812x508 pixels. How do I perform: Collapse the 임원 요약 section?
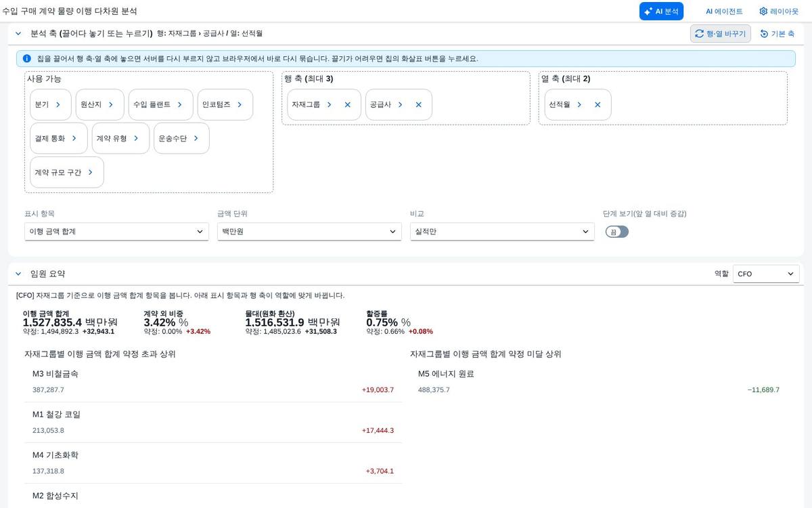click(x=18, y=274)
